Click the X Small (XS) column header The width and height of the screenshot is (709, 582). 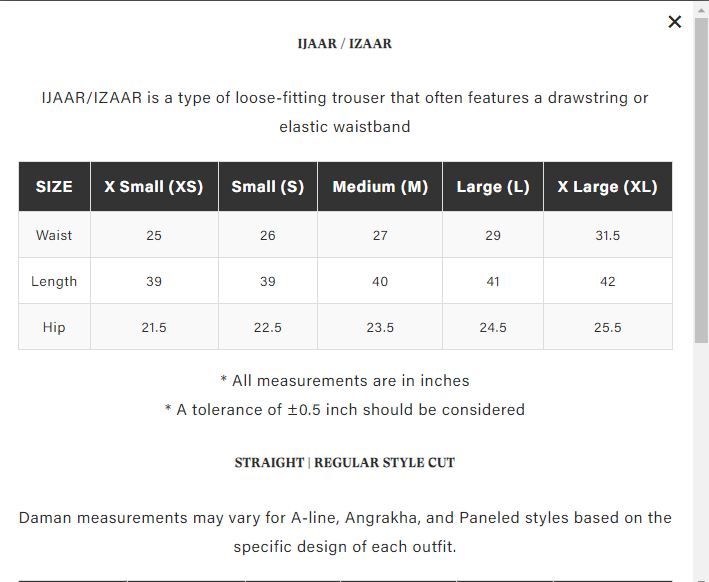tap(154, 187)
